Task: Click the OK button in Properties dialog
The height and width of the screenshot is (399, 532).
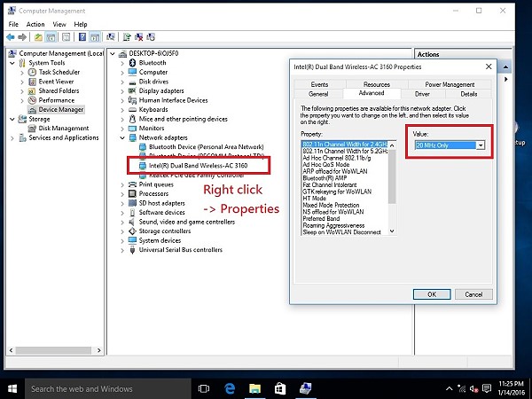Action: [x=432, y=293]
